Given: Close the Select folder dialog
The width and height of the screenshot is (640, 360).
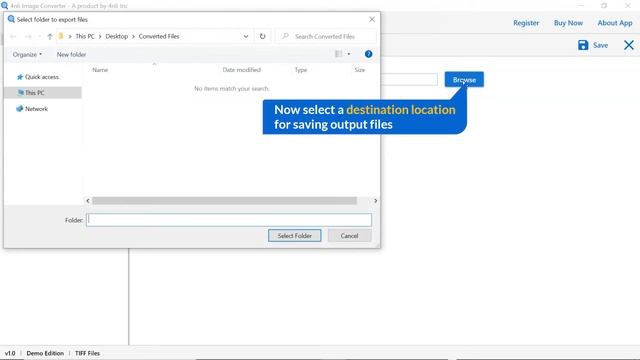Looking at the screenshot, I should [371, 19].
